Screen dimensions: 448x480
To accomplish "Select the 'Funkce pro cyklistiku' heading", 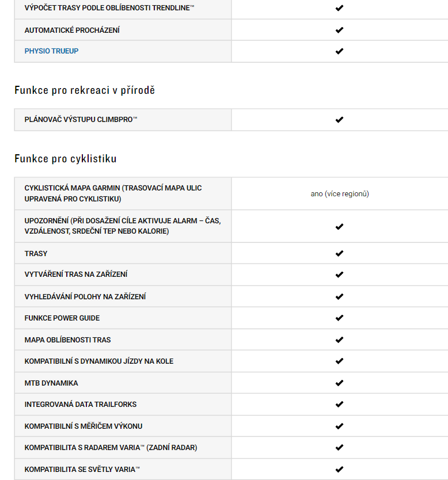I will pyautogui.click(x=66, y=159).
